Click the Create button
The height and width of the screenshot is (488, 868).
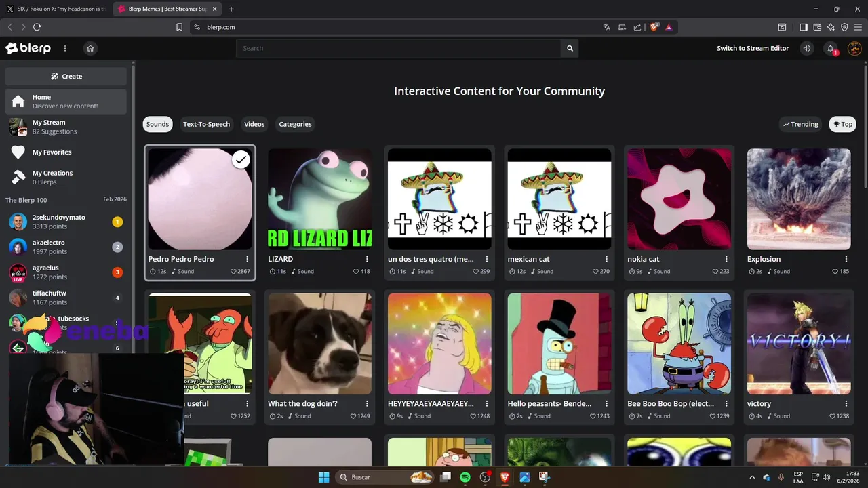66,76
